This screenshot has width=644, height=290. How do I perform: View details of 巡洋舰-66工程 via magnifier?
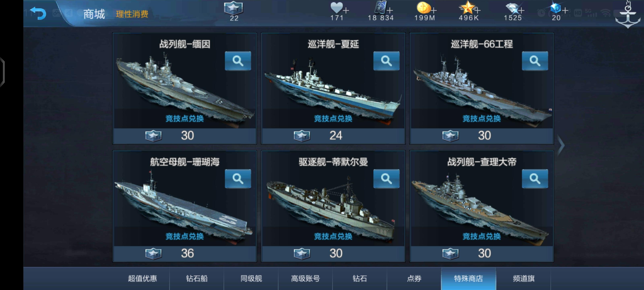535,61
